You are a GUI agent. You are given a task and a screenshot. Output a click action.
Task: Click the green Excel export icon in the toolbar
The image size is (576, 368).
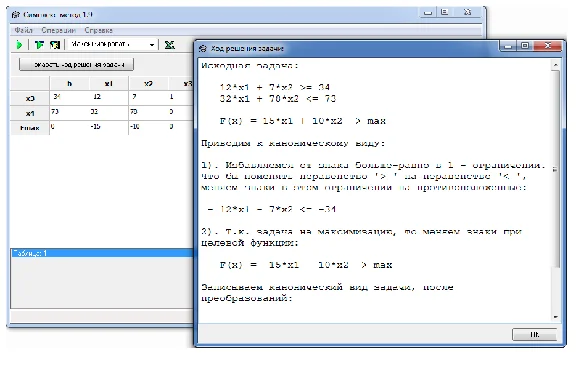click(169, 45)
